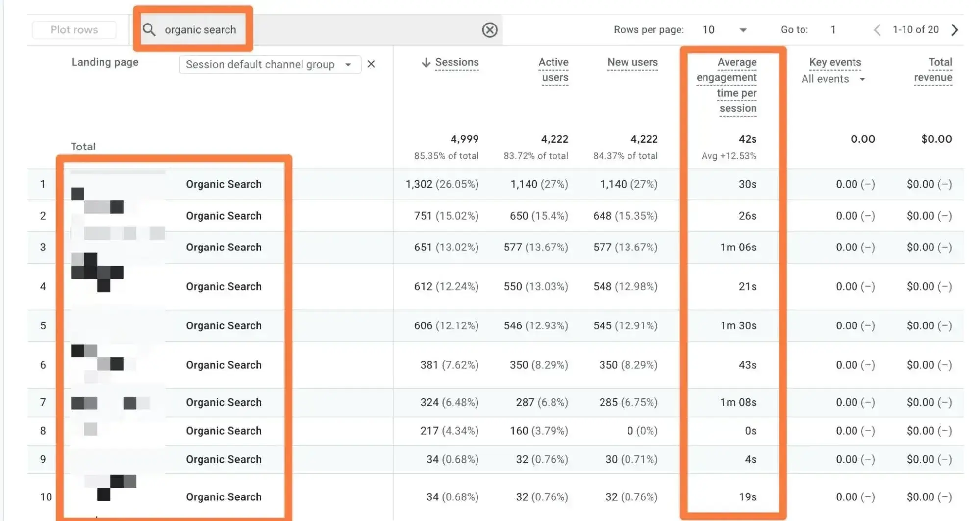Click the search magnifying glass icon
Viewport: 980px width, 521px height.
click(x=149, y=30)
